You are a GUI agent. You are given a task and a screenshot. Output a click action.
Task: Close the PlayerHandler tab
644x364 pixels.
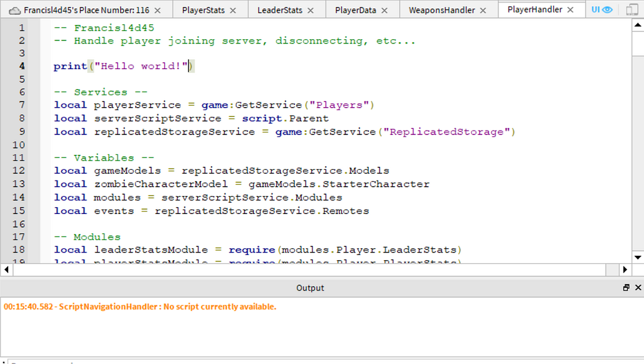571,10
